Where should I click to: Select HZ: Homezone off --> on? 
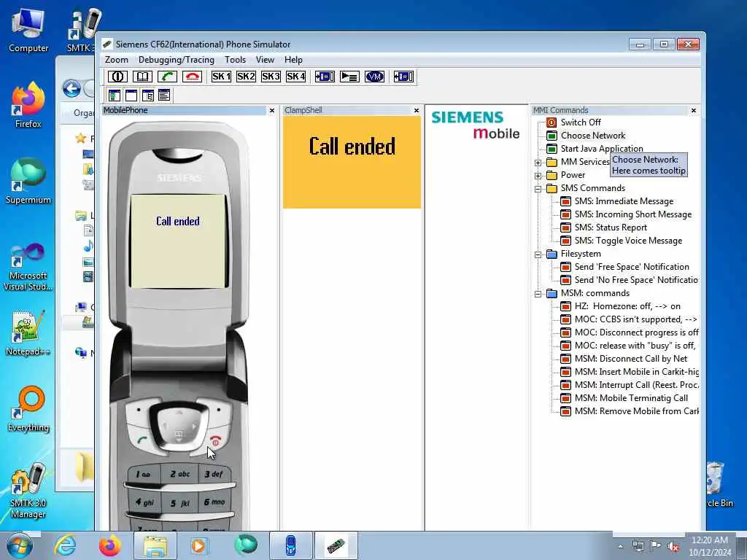click(627, 306)
